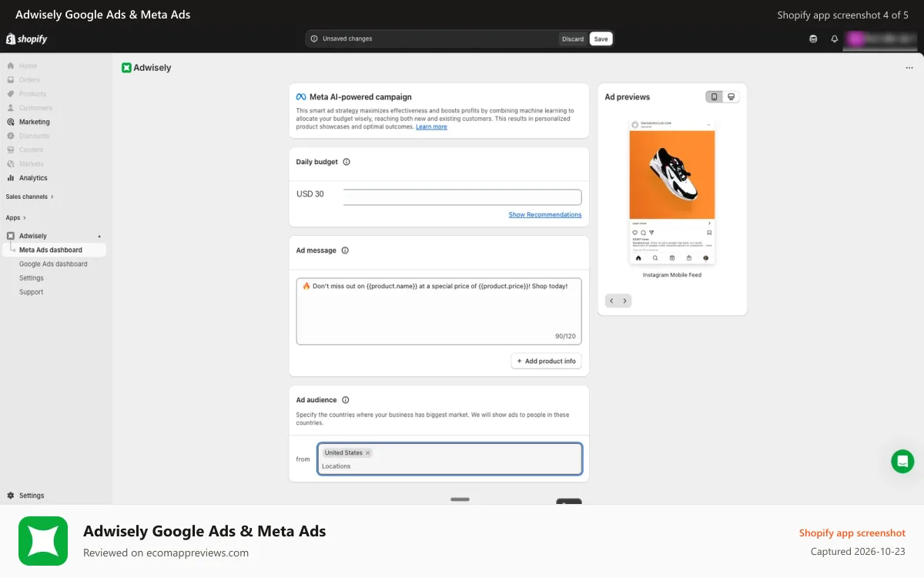This screenshot has height=578, width=924.
Task: Remove the United States location tag
Action: pyautogui.click(x=368, y=453)
